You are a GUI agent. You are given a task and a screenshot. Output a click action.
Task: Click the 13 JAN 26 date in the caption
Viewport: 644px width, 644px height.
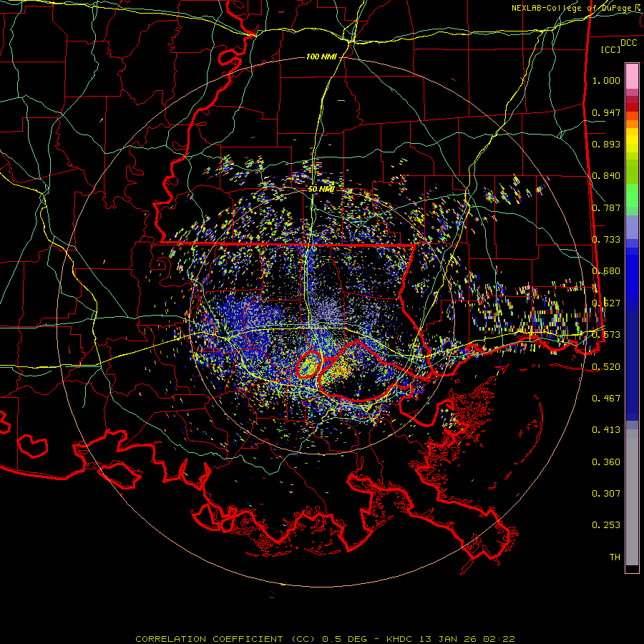point(448,639)
